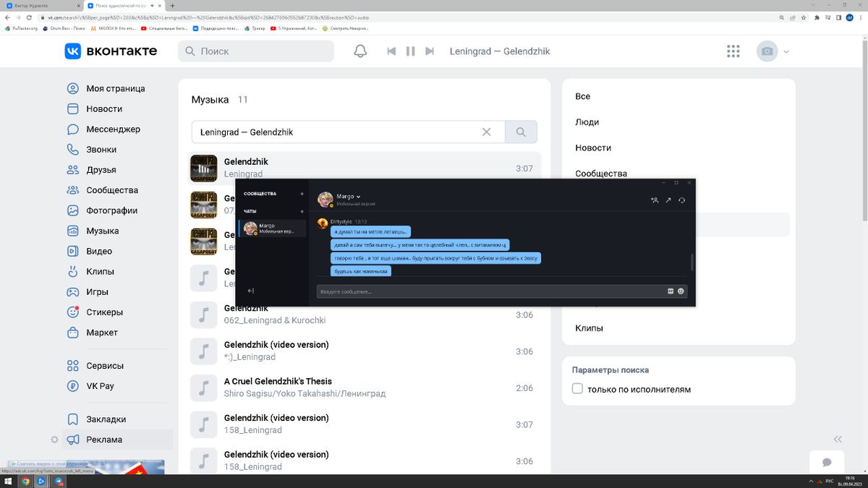
Task: Skip to next track in VK header
Action: tap(430, 51)
